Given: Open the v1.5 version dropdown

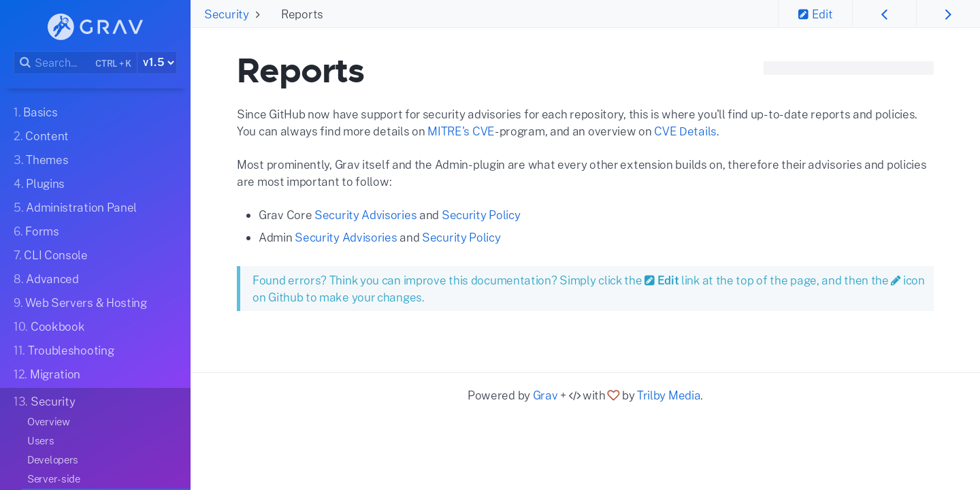Looking at the screenshot, I should click(x=157, y=62).
